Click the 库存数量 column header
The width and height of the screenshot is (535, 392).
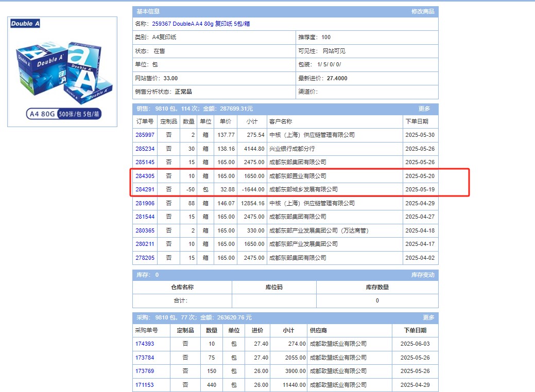click(377, 287)
